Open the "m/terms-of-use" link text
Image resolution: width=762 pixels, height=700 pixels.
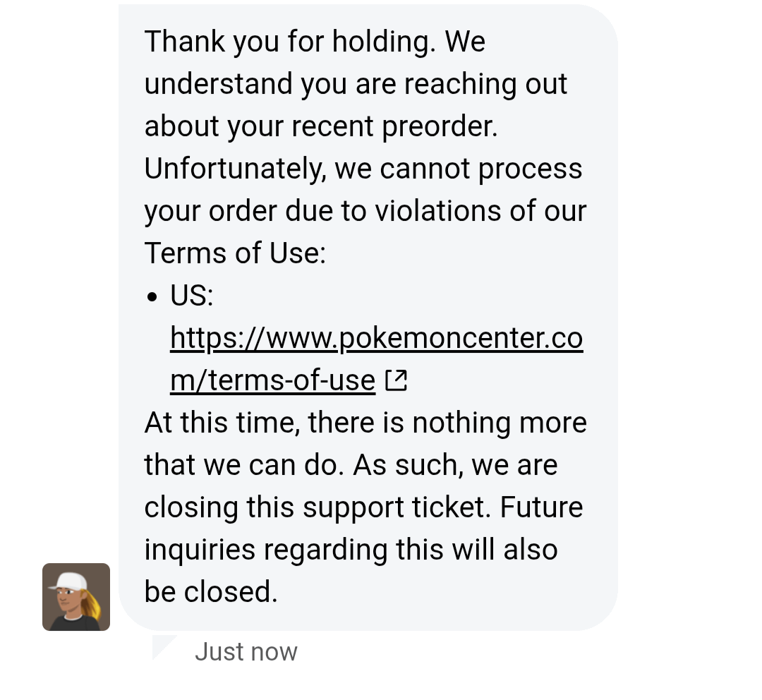[272, 381]
